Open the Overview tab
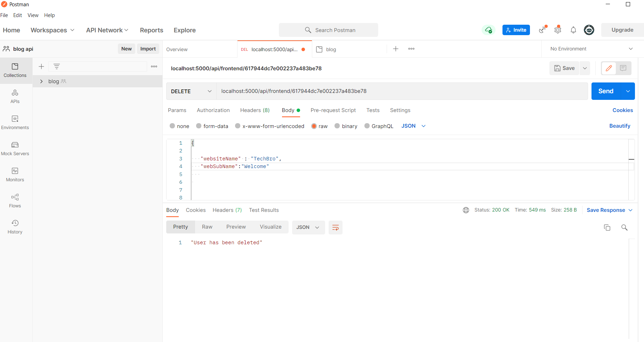This screenshot has height=342, width=644. pyautogui.click(x=177, y=49)
